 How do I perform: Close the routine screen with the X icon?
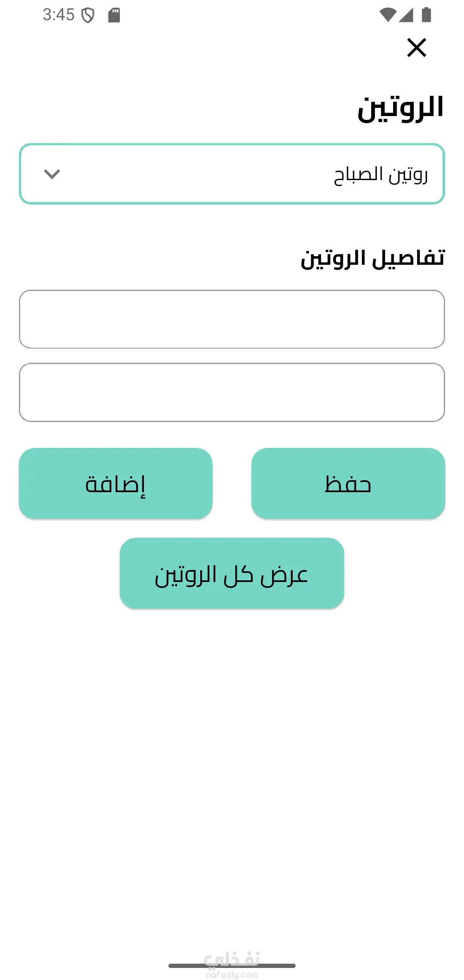tap(416, 47)
